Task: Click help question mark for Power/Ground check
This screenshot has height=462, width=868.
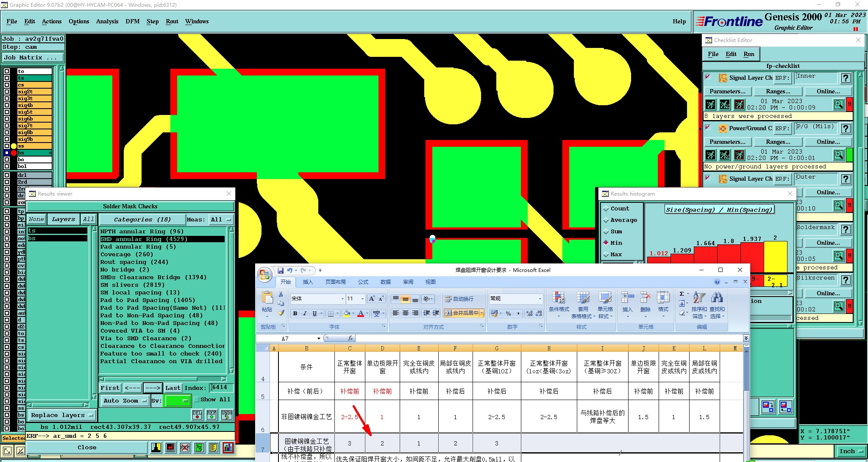Action: [x=846, y=129]
